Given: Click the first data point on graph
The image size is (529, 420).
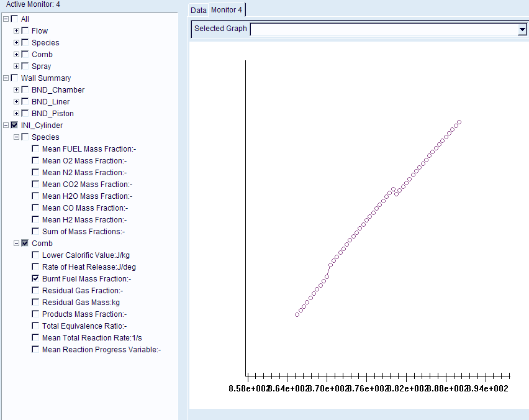Looking at the screenshot, I should (x=297, y=314).
